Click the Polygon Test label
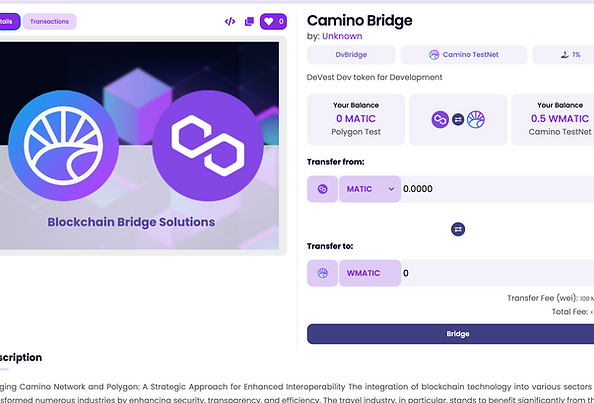The height and width of the screenshot is (403, 594). coord(356,132)
